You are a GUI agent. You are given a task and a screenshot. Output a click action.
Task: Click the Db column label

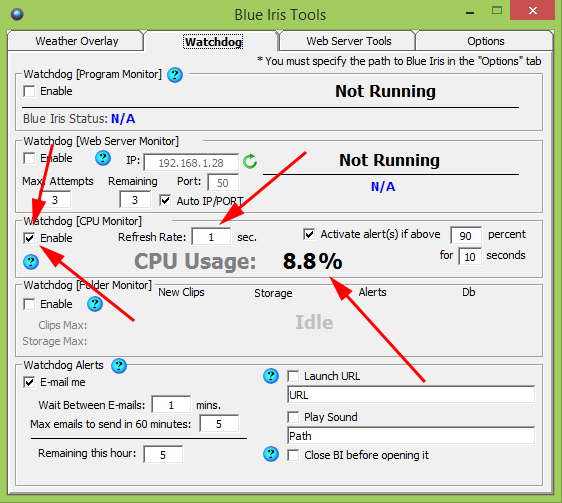point(468,292)
